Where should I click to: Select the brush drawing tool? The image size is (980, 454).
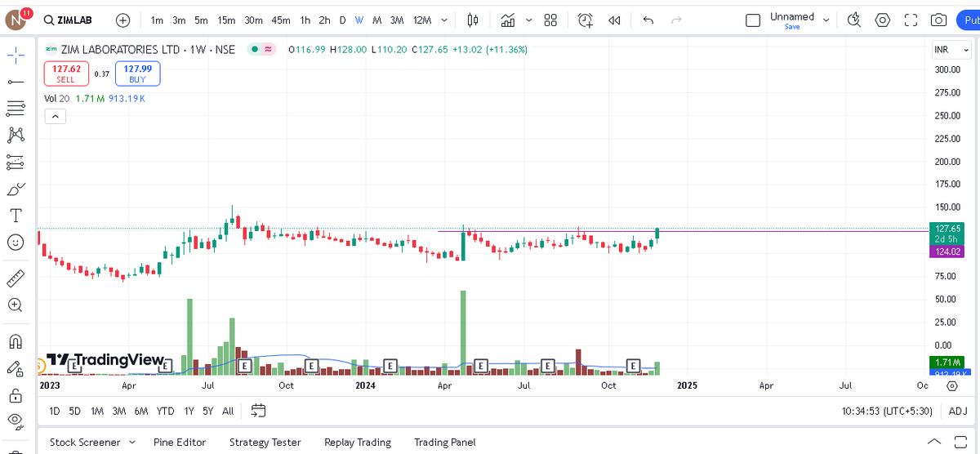click(x=16, y=189)
